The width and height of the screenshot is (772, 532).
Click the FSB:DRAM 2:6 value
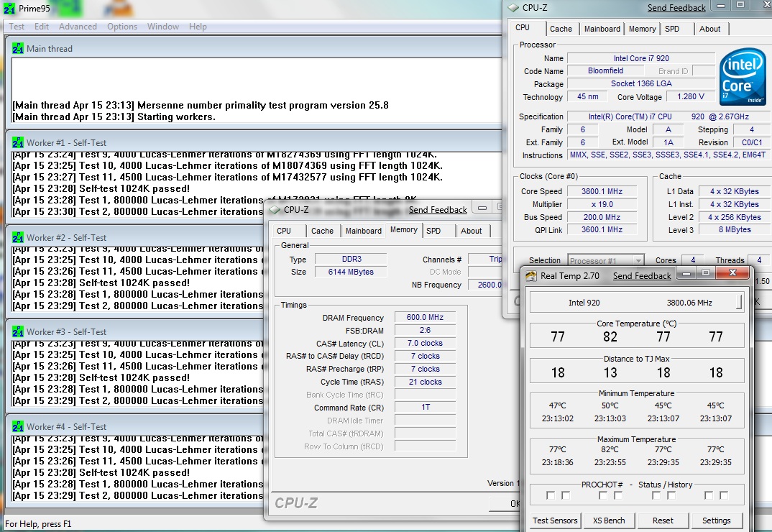tap(425, 331)
